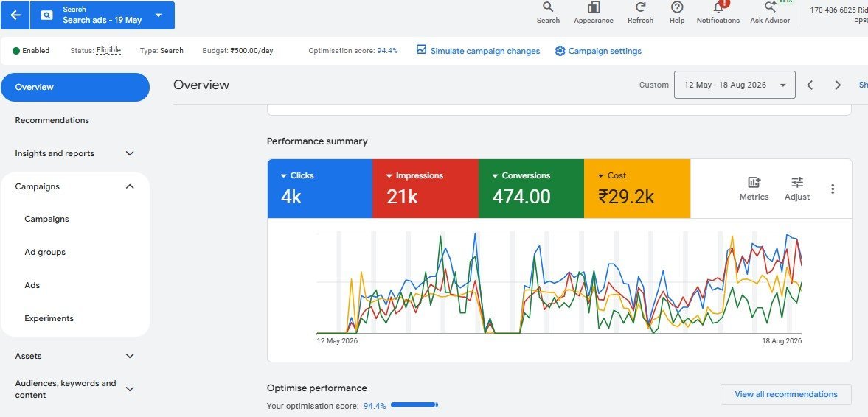Open Ad groups in the sidebar
Image resolution: width=868 pixels, height=417 pixels.
[45, 252]
